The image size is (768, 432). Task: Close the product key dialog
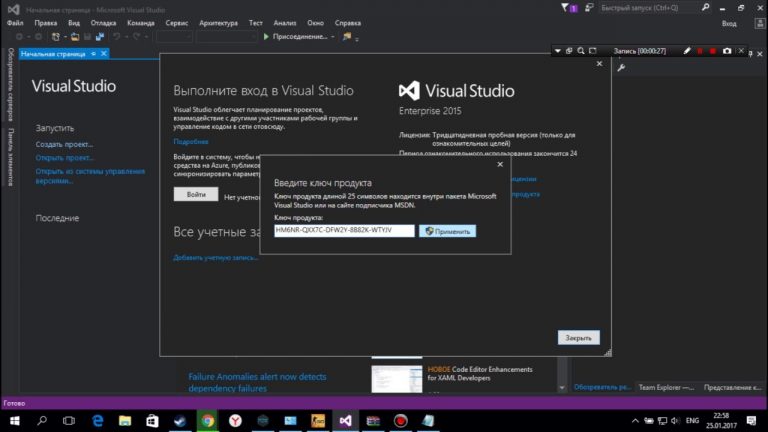pos(500,165)
